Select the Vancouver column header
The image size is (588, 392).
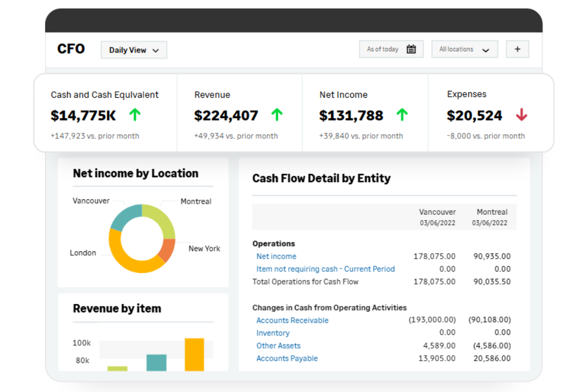coord(437,212)
